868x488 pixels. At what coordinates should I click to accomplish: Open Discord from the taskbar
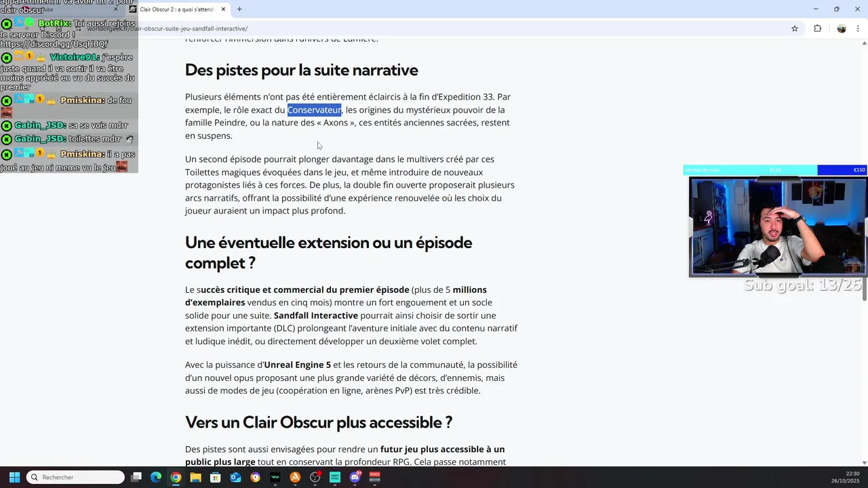point(355,477)
